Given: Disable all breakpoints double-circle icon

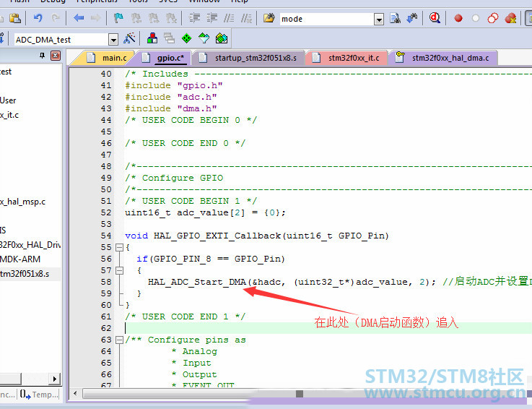Looking at the screenshot, I should 493,18.
